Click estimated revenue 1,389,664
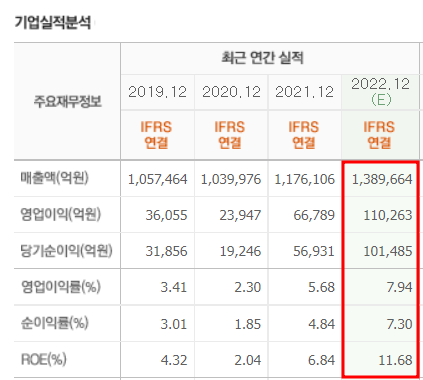 coord(382,180)
